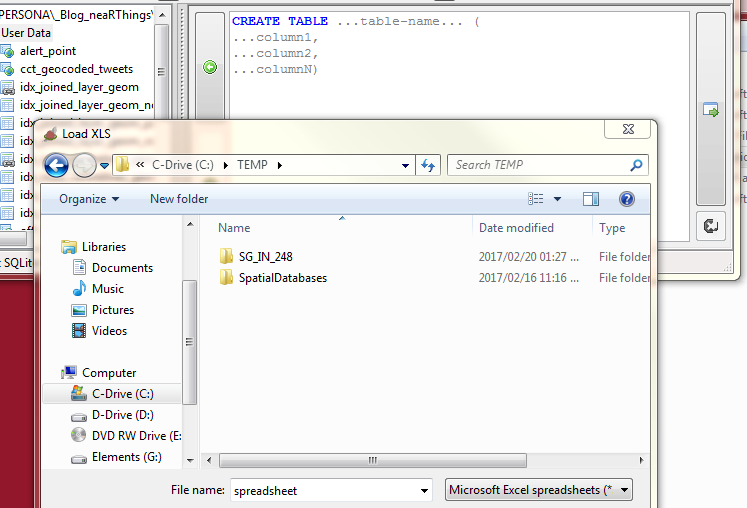Click TEMP in the address breadcrumb
Screen dimensions: 747x508
252,165
